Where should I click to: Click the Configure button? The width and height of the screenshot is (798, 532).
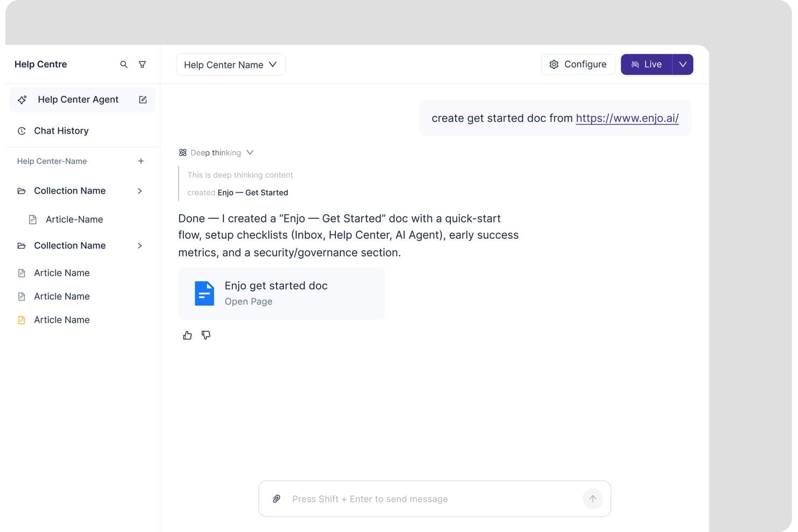[578, 65]
